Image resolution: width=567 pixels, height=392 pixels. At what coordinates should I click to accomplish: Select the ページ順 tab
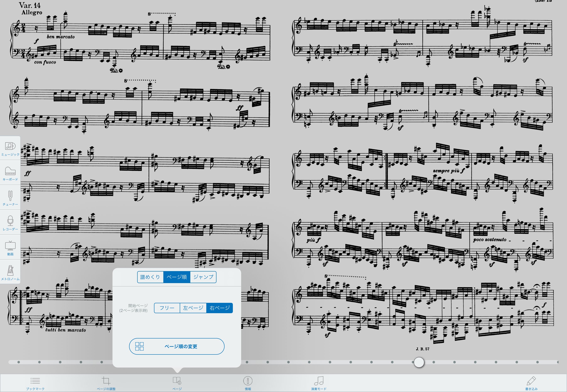tap(177, 277)
